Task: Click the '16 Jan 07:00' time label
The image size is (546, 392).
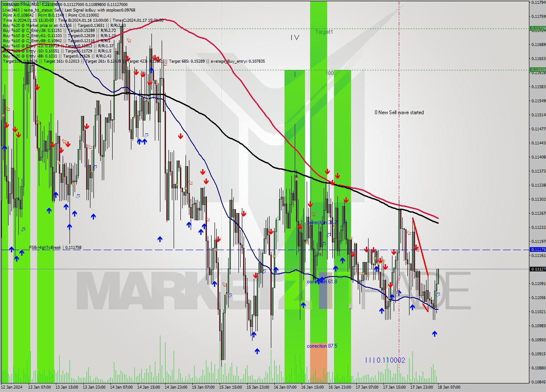Action: coord(285,387)
